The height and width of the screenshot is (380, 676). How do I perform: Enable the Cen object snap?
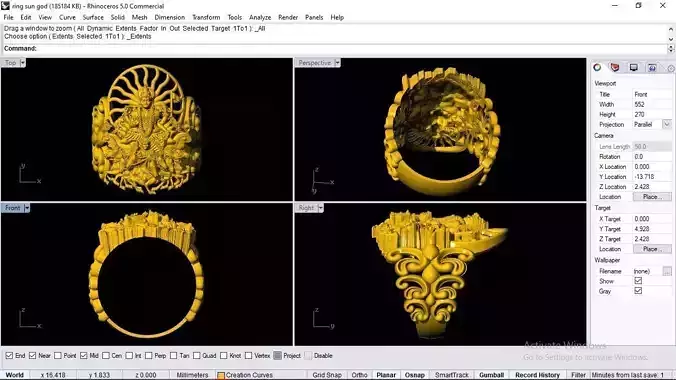[106, 355]
